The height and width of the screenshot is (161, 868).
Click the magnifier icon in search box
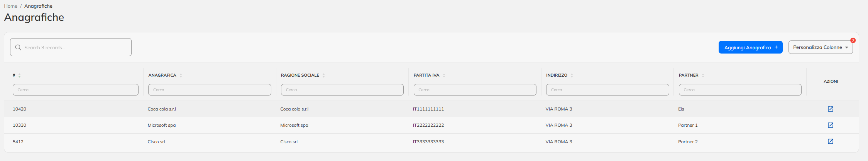(x=18, y=47)
